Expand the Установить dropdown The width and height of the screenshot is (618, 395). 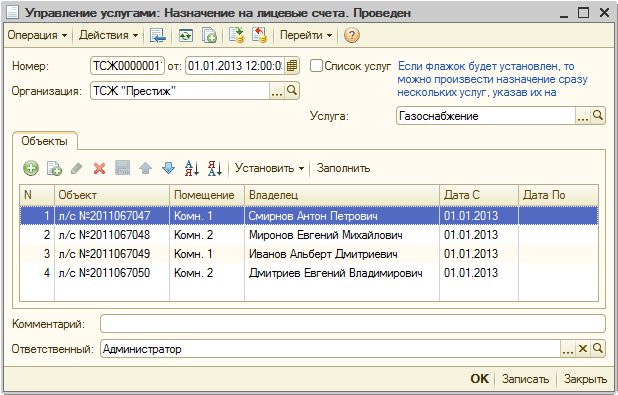pos(270,168)
